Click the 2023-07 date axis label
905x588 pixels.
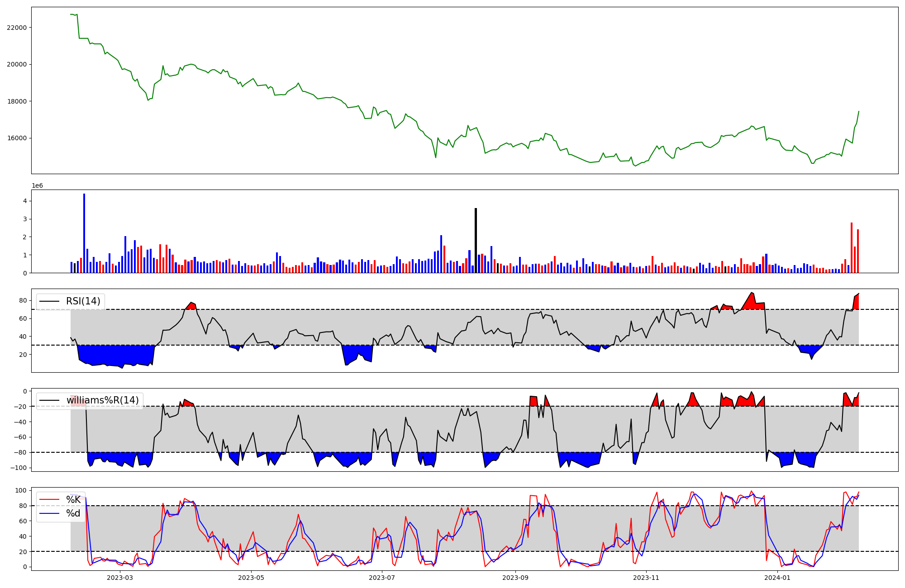pos(382,578)
